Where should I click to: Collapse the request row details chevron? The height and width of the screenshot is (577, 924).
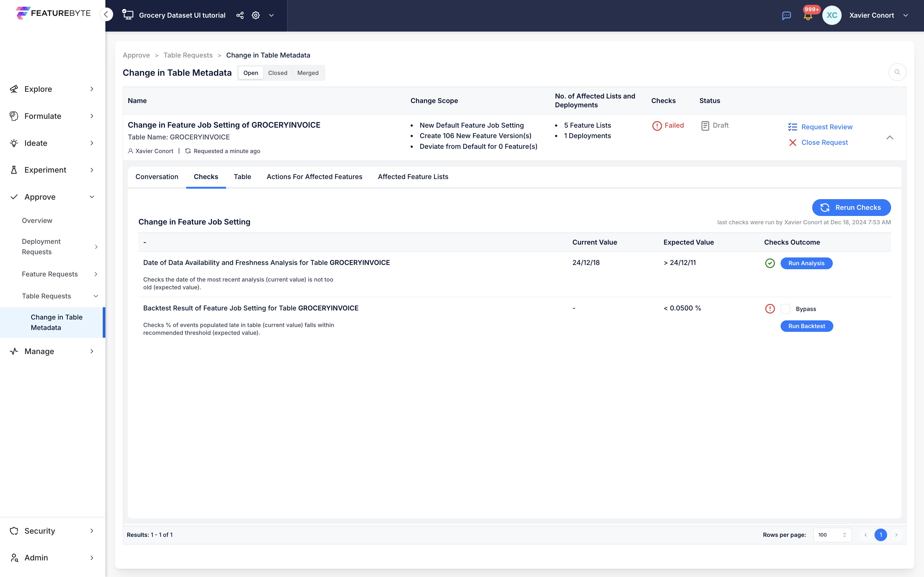click(890, 137)
